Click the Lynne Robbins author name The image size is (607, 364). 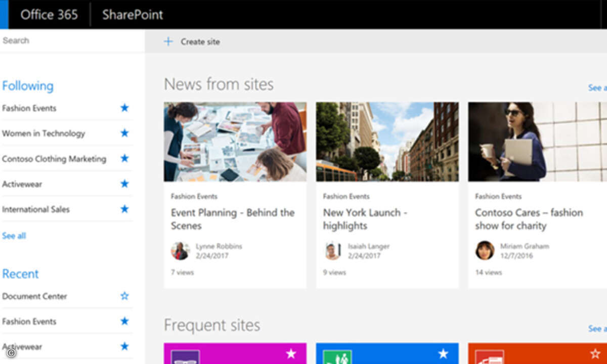[219, 246]
